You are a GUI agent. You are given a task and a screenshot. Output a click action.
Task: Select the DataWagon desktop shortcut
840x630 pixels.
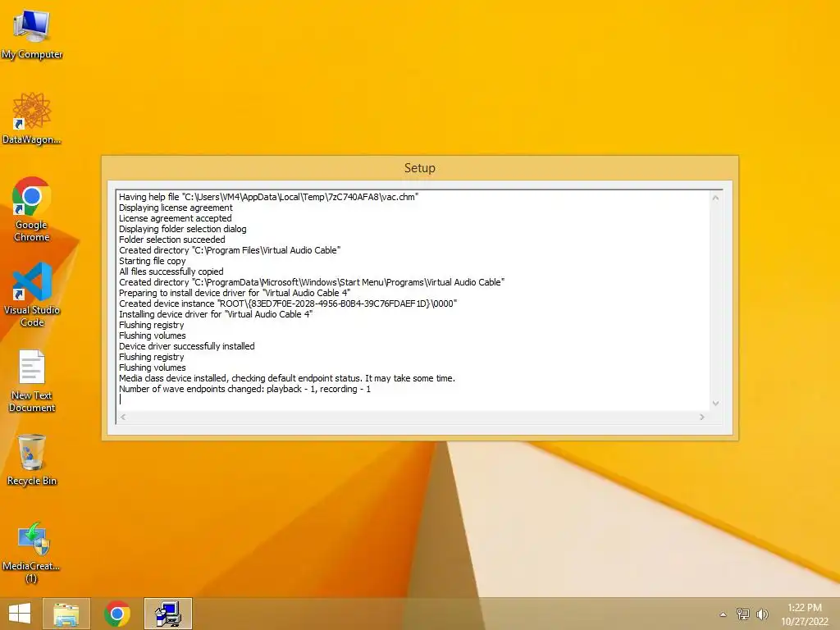tap(32, 118)
